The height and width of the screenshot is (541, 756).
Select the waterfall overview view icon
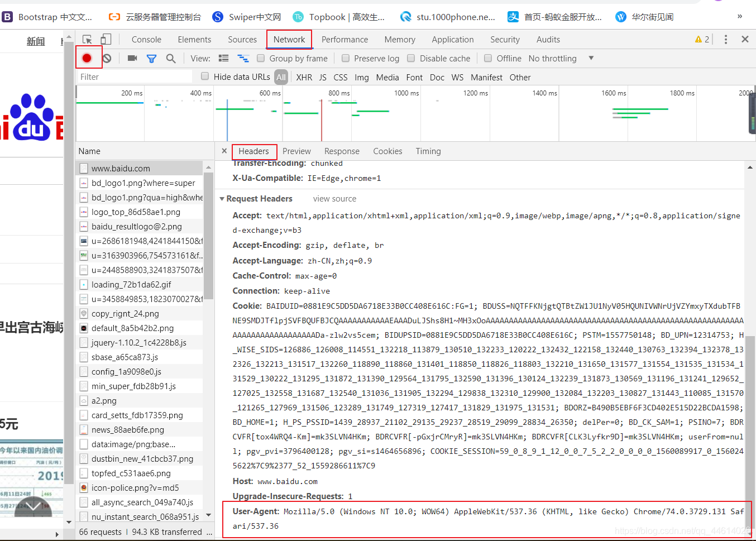(243, 58)
